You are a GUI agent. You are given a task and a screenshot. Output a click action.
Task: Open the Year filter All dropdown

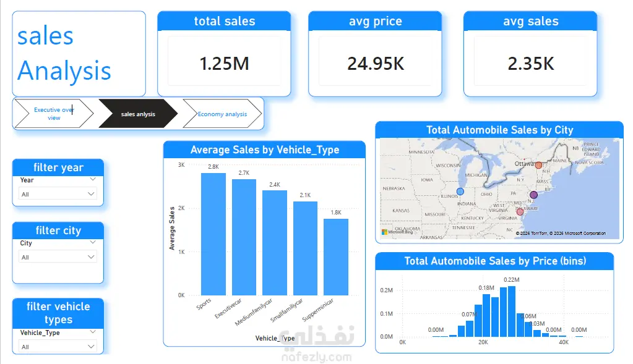tap(58, 194)
